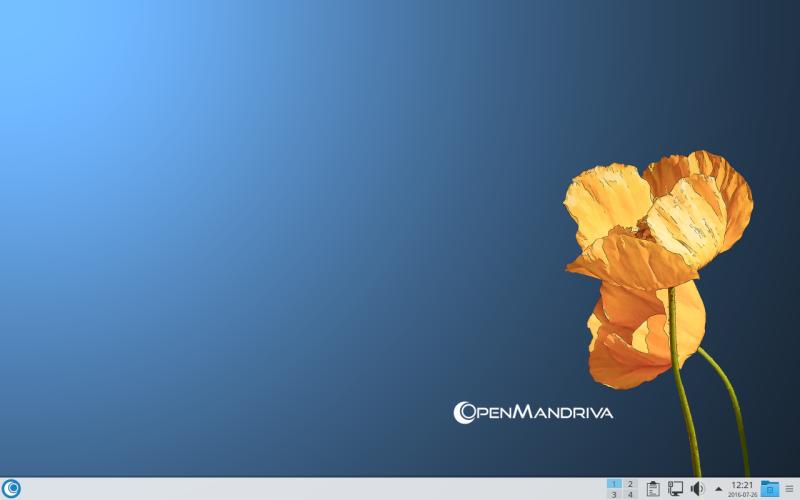Switch to virtual desktop 1

click(614, 483)
